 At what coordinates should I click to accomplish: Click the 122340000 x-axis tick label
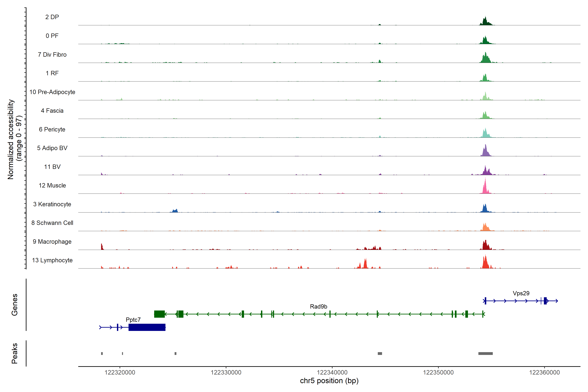332,372
